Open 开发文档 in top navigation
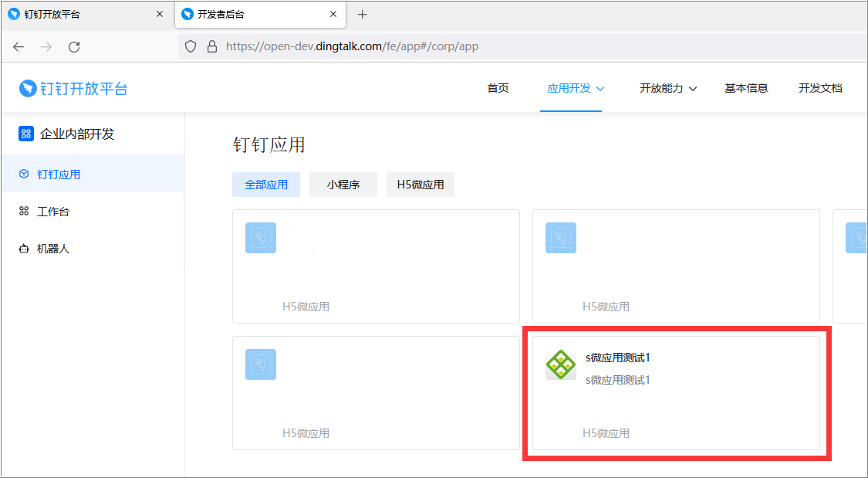Screen dimensions: 868x478 point(820,88)
